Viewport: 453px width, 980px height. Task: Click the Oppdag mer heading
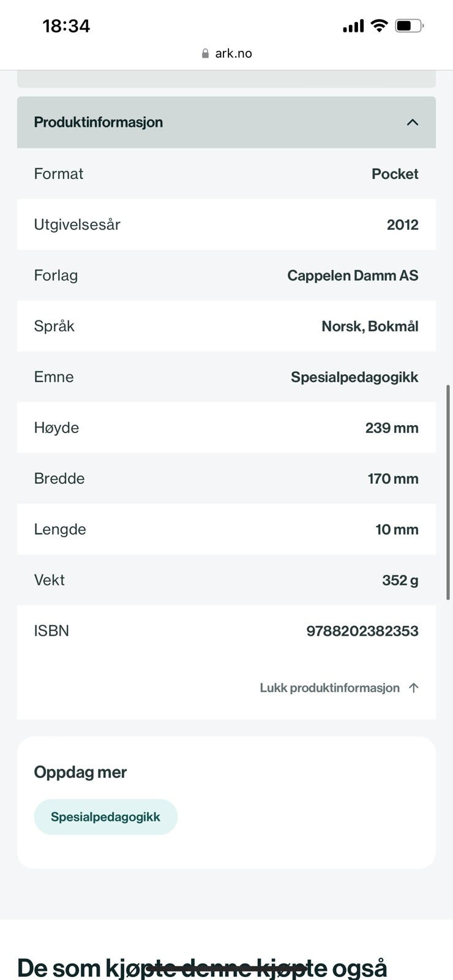[80, 772]
